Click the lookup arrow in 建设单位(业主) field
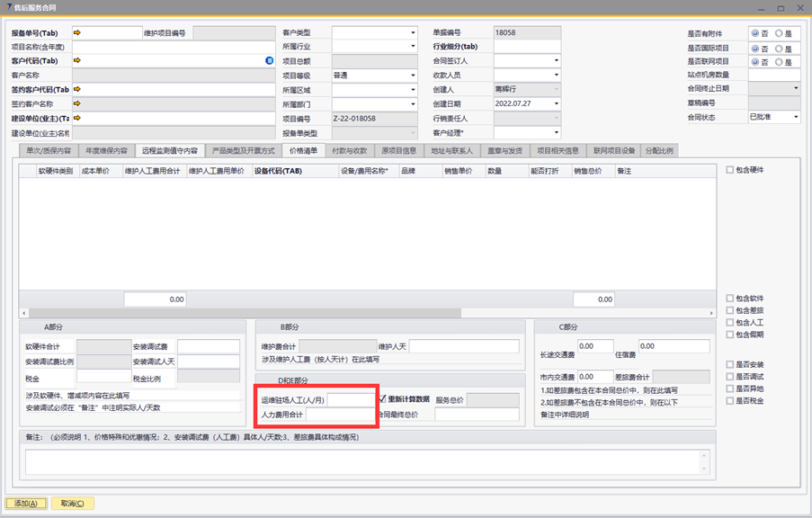Screen dimensions: 812x518 click(77, 118)
